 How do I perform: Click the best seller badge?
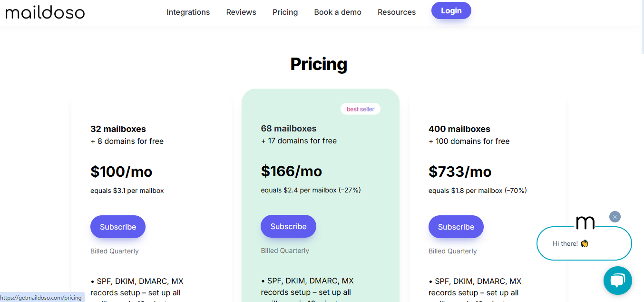click(360, 109)
